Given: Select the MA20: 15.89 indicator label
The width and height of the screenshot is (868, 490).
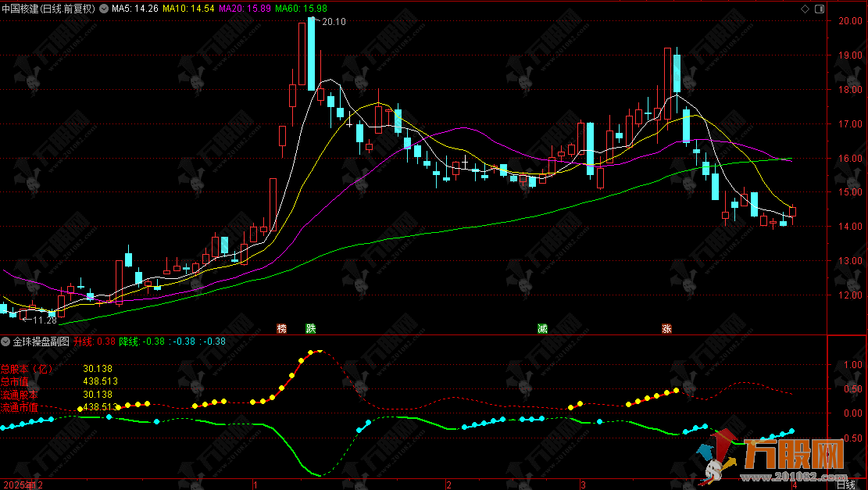Looking at the screenshot, I should click(x=245, y=9).
